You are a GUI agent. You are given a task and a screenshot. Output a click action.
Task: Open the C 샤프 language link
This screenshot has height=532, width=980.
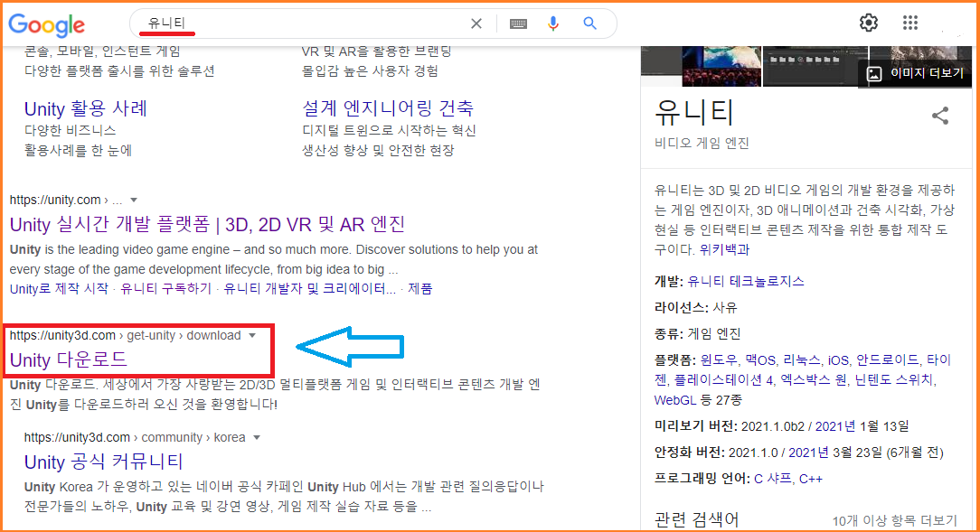pos(772,479)
